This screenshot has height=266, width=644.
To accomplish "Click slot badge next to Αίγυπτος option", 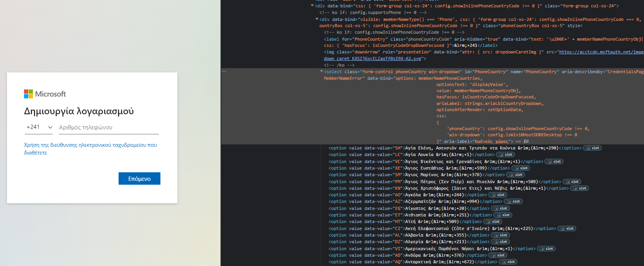I will click(x=500, y=208).
